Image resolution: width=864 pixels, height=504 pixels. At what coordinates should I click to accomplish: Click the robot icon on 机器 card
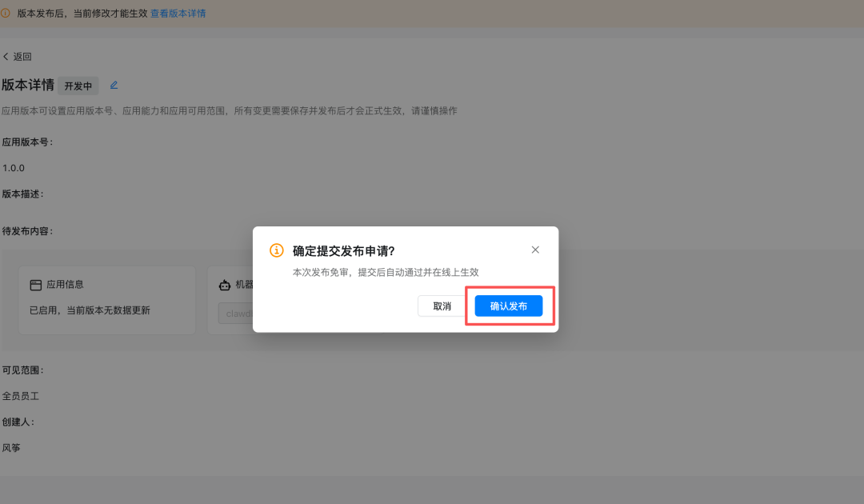pos(225,285)
